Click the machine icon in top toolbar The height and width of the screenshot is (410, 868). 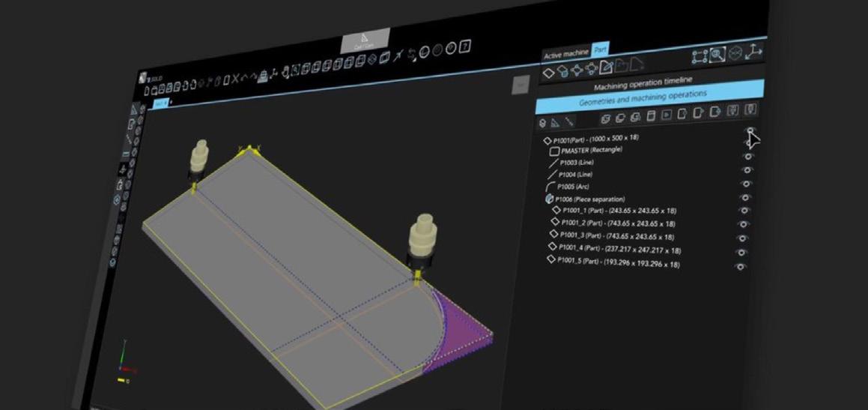point(263,76)
